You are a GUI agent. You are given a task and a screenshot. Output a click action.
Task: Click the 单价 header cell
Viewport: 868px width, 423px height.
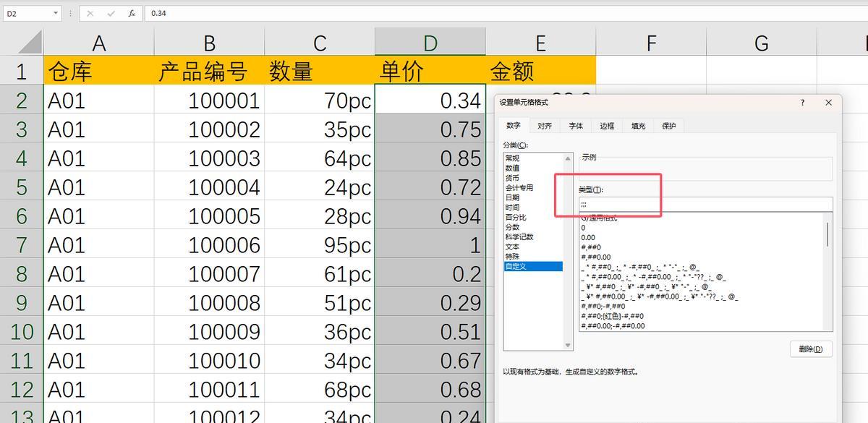coord(430,71)
